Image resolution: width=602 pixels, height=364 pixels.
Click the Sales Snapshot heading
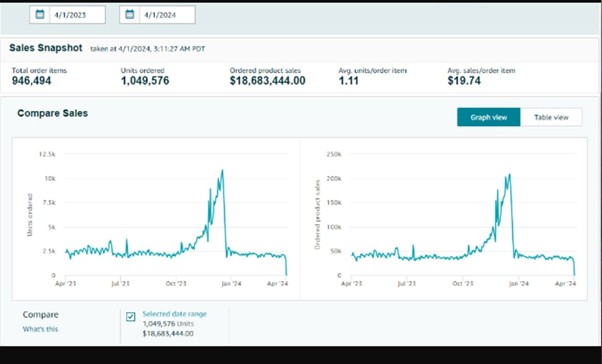pos(46,48)
